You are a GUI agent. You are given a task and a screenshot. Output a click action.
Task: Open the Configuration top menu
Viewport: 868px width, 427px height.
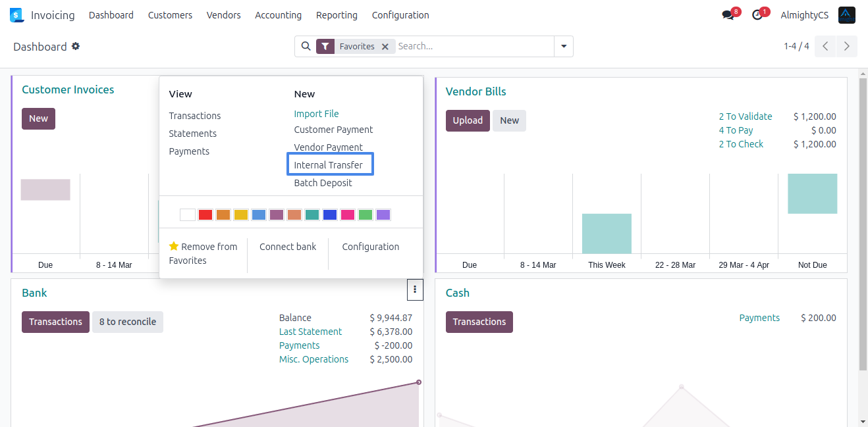[400, 15]
